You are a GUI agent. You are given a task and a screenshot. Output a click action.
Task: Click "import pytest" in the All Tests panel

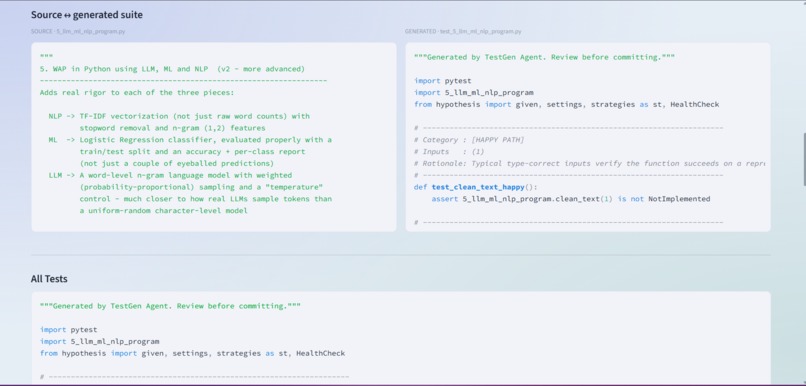coord(68,330)
